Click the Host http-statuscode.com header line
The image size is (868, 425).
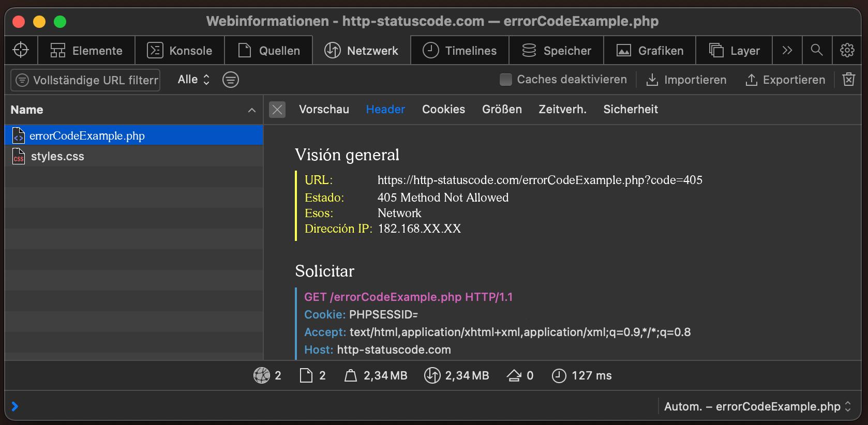[x=378, y=350]
